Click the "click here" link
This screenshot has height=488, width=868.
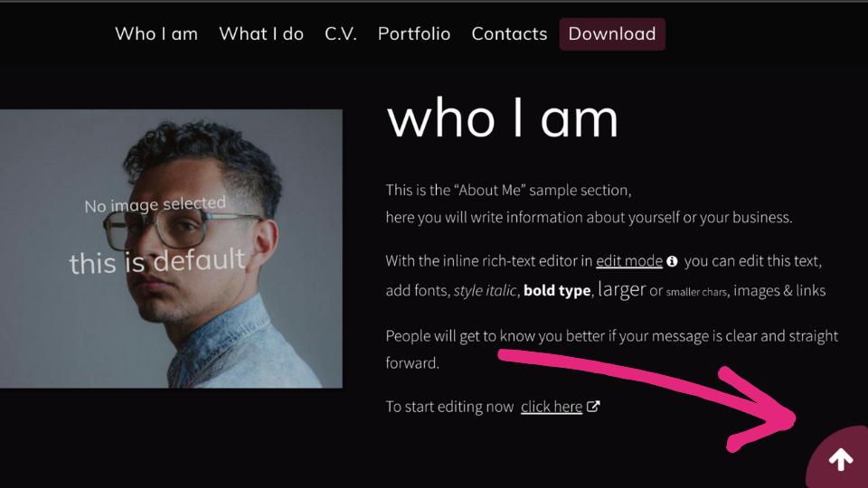pos(552,407)
